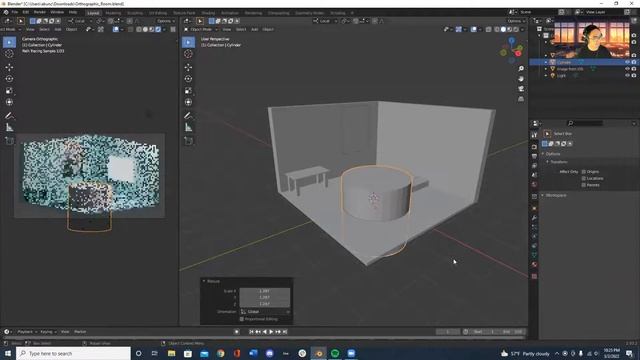The image size is (640, 360).
Task: Open the Options dropdown in the main viewport header
Action: [516, 21]
